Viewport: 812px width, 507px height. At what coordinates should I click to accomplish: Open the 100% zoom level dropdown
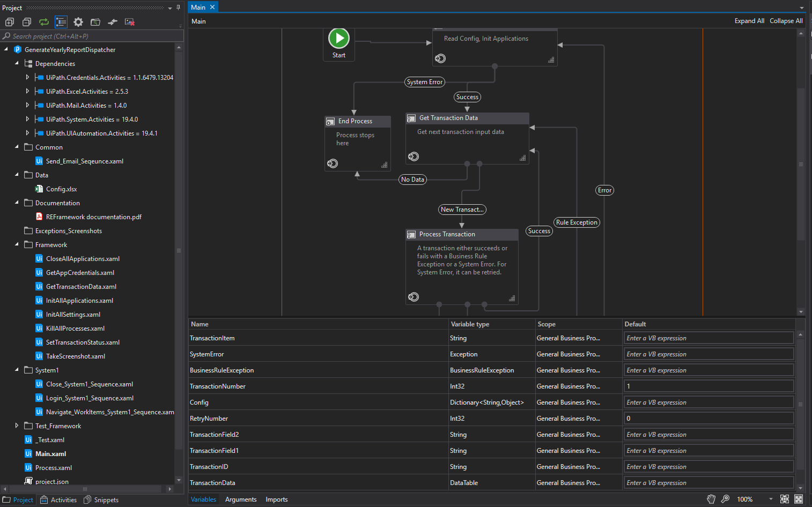tap(771, 499)
